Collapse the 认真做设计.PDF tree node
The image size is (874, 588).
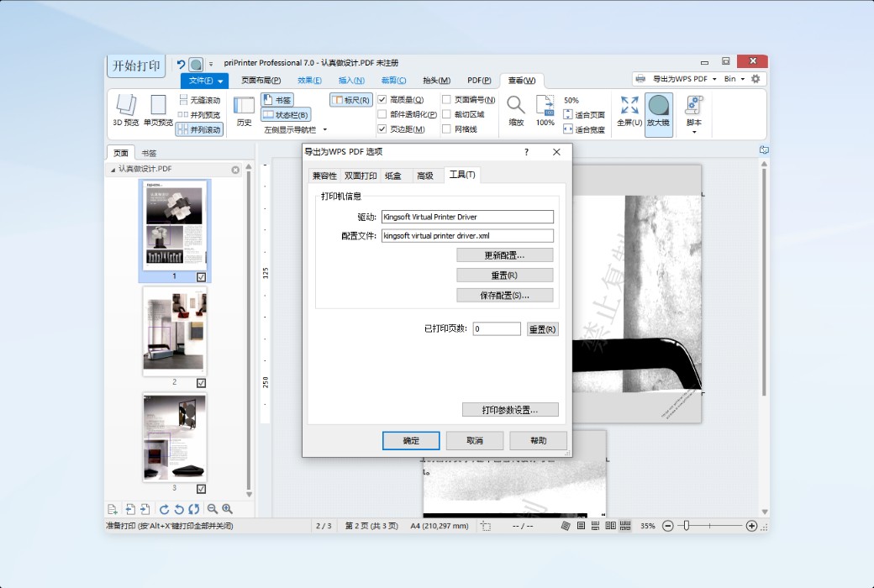tap(113, 170)
